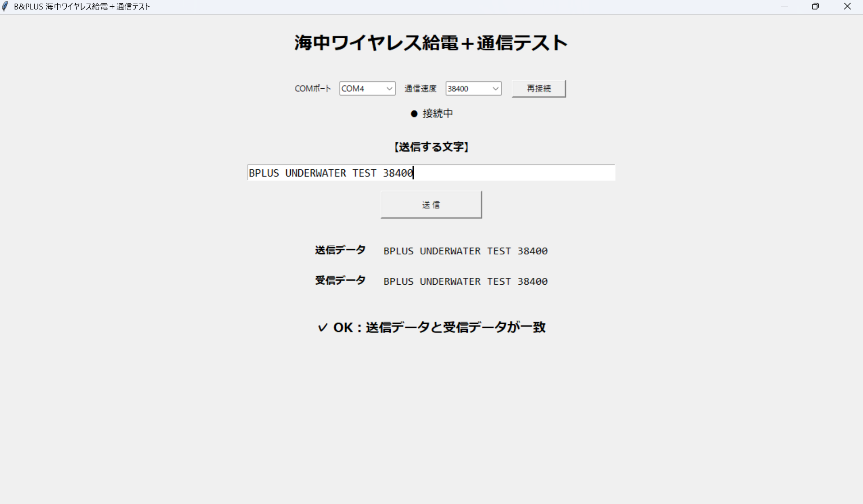The height and width of the screenshot is (504, 863).
Task: Focus the send text input field
Action: (431, 173)
